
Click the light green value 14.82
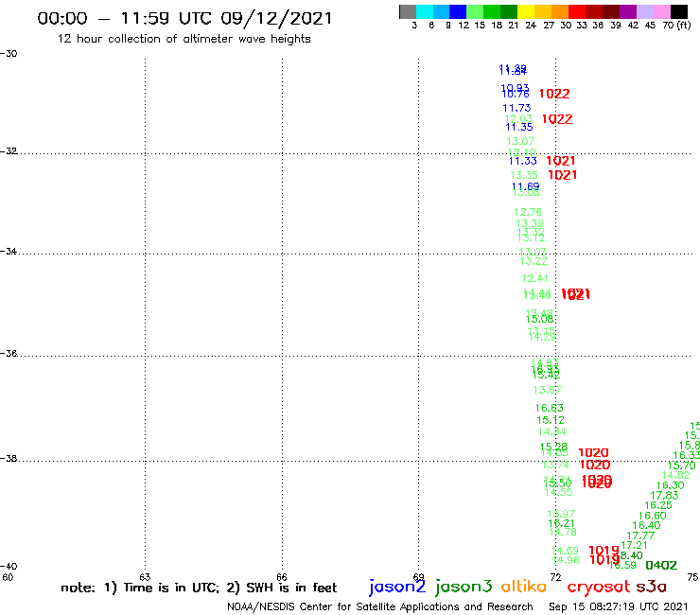(x=676, y=476)
